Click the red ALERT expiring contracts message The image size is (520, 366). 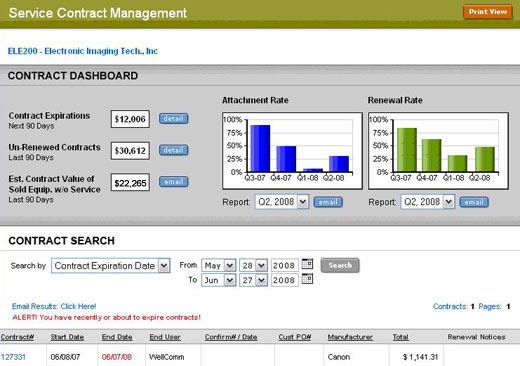point(106,317)
